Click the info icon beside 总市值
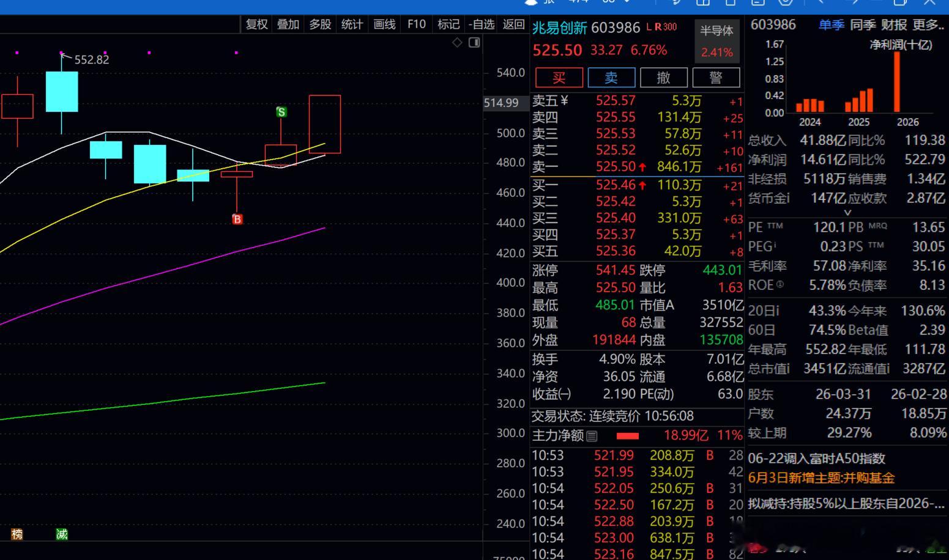Image resolution: width=949 pixels, height=560 pixels. tap(788, 368)
